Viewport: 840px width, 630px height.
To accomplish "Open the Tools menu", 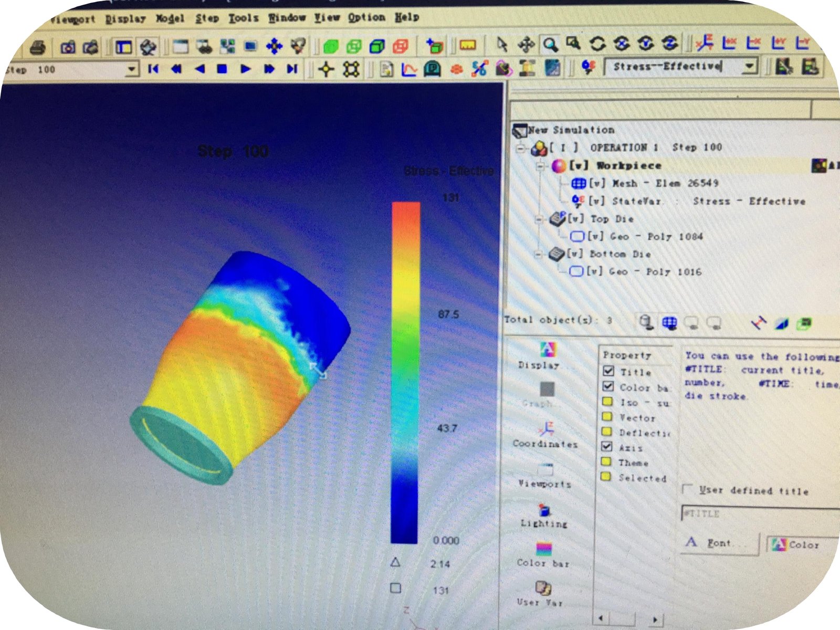I will click(x=243, y=18).
